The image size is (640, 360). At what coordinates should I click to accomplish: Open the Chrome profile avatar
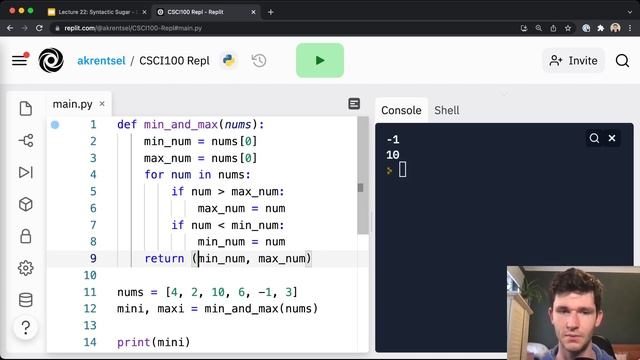pos(615,28)
